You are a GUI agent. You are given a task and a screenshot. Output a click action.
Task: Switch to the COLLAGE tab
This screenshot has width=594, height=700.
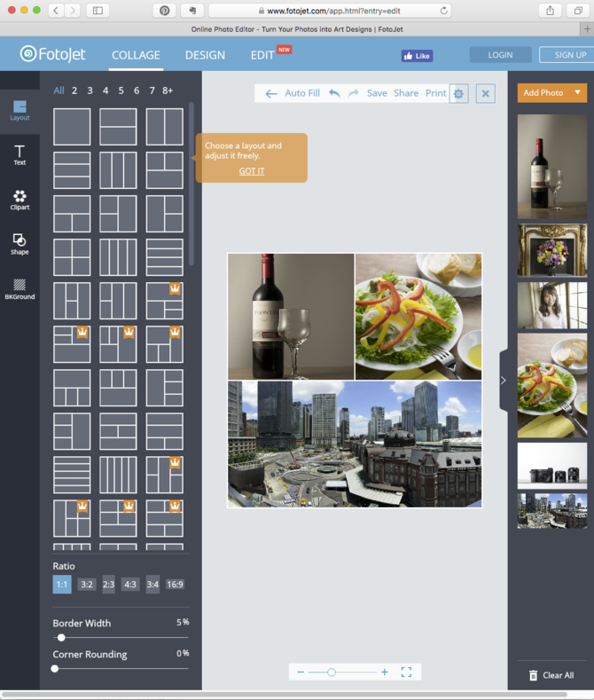coord(136,55)
